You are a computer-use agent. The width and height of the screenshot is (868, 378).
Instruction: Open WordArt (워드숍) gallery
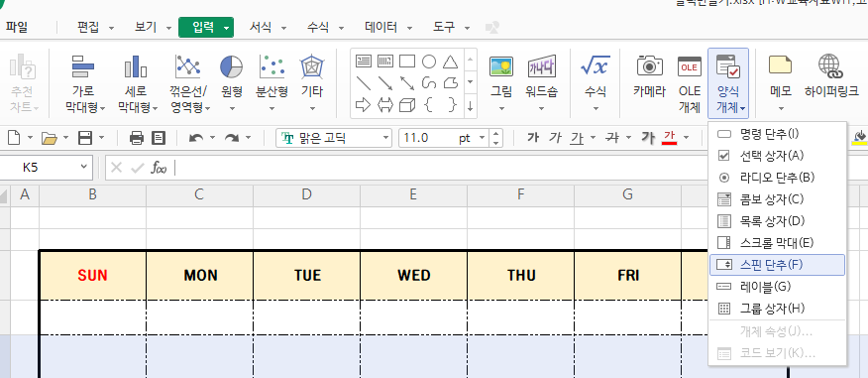coord(541,83)
